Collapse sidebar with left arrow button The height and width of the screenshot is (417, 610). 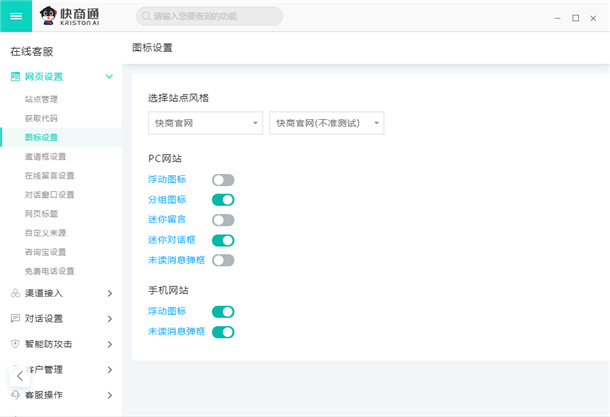(x=20, y=376)
